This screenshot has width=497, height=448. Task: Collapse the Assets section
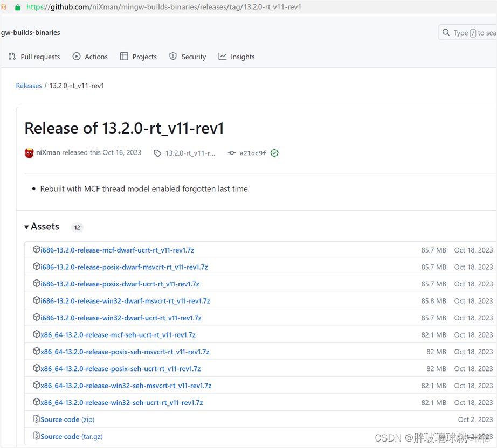42,227
